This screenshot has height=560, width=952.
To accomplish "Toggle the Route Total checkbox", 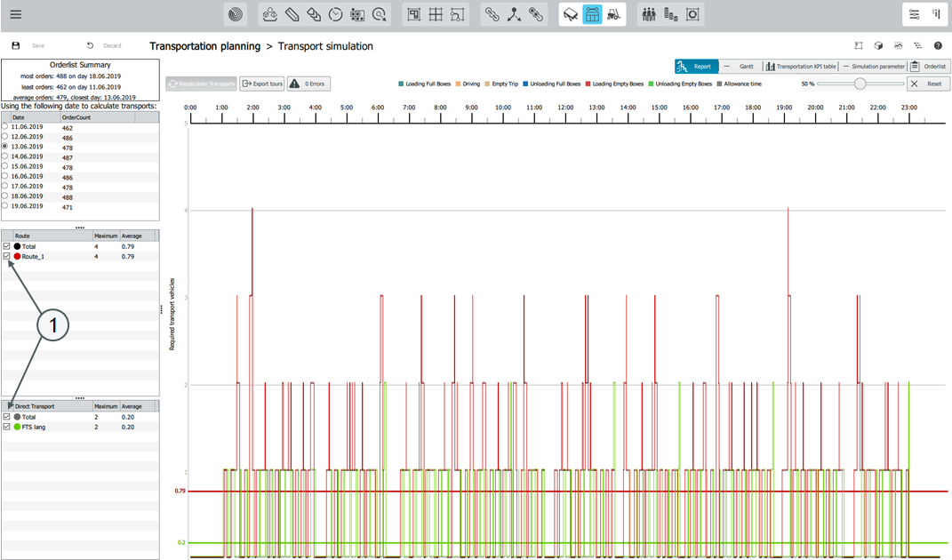I will (7, 246).
